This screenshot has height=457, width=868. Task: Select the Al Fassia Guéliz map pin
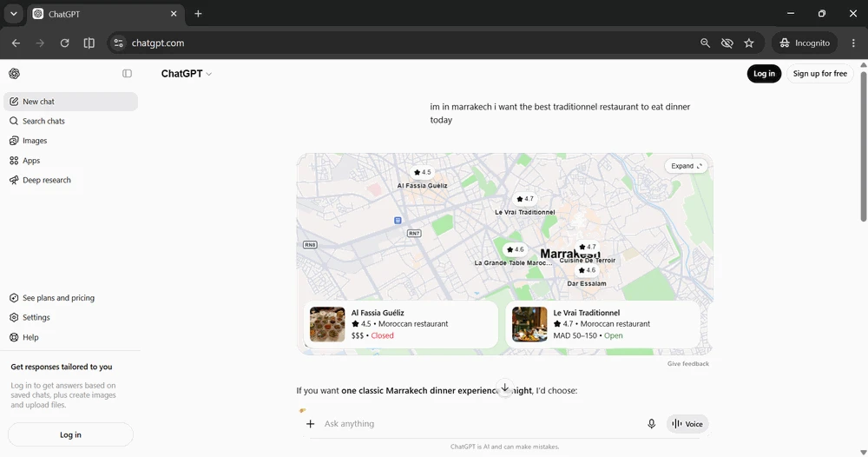(x=422, y=172)
